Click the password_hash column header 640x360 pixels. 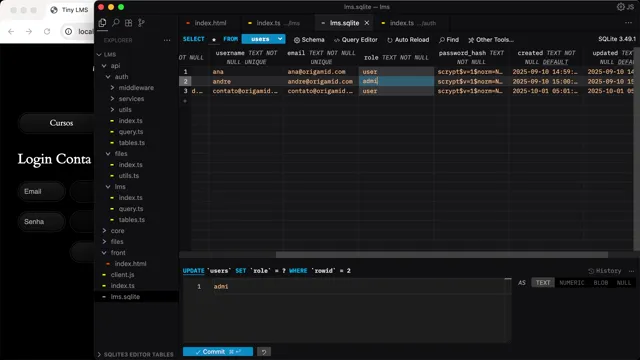pos(471,57)
